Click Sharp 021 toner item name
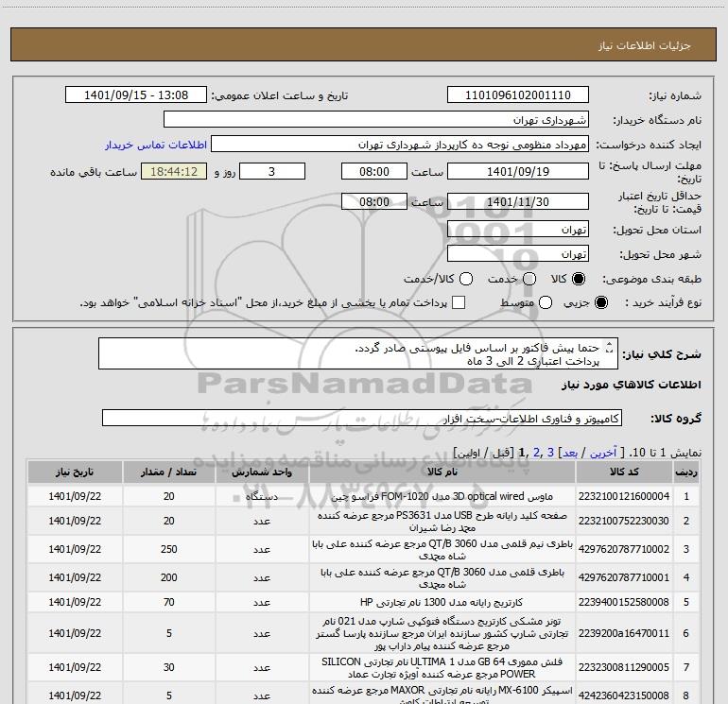Image resolution: width=728 pixels, height=704 pixels. click(442, 633)
